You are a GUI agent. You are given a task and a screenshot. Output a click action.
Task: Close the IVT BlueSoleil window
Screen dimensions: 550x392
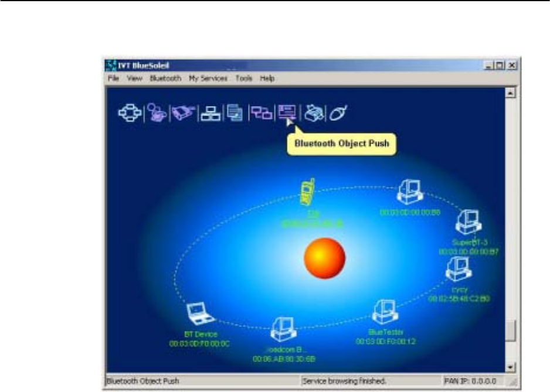coord(512,65)
